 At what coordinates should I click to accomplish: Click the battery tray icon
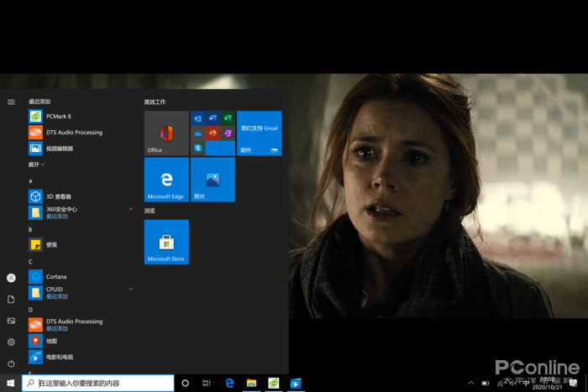tap(486, 383)
